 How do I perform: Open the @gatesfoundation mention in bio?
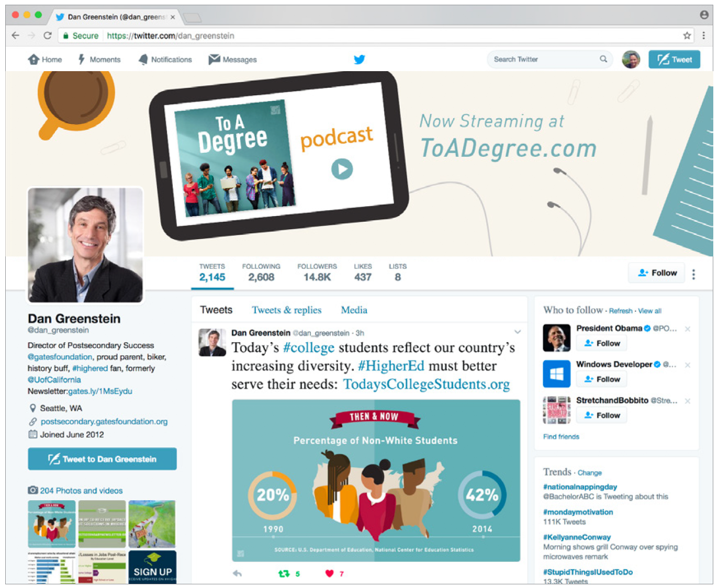click(x=60, y=357)
